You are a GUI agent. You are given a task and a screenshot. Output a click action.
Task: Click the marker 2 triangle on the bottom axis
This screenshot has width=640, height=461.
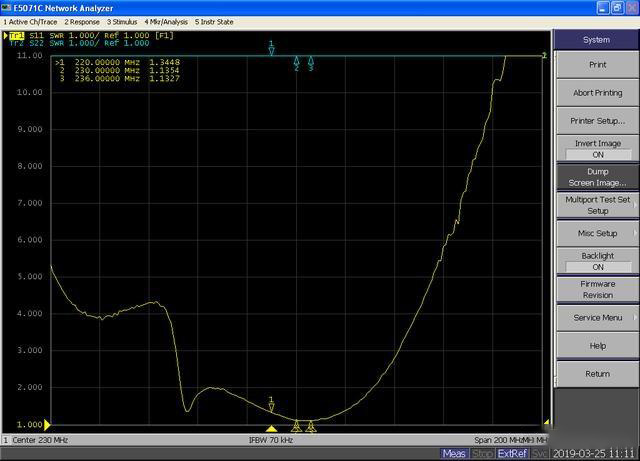click(296, 427)
